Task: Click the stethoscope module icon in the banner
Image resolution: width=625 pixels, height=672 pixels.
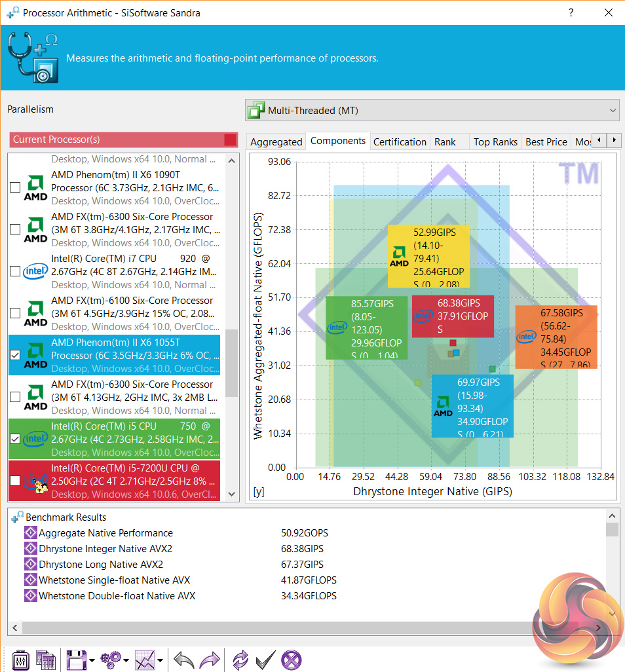Action: coord(33,58)
